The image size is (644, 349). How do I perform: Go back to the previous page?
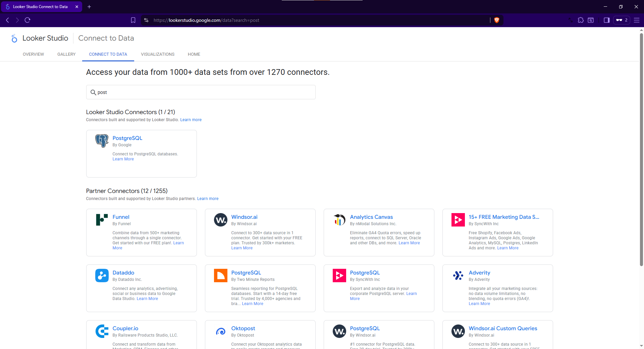(x=7, y=20)
